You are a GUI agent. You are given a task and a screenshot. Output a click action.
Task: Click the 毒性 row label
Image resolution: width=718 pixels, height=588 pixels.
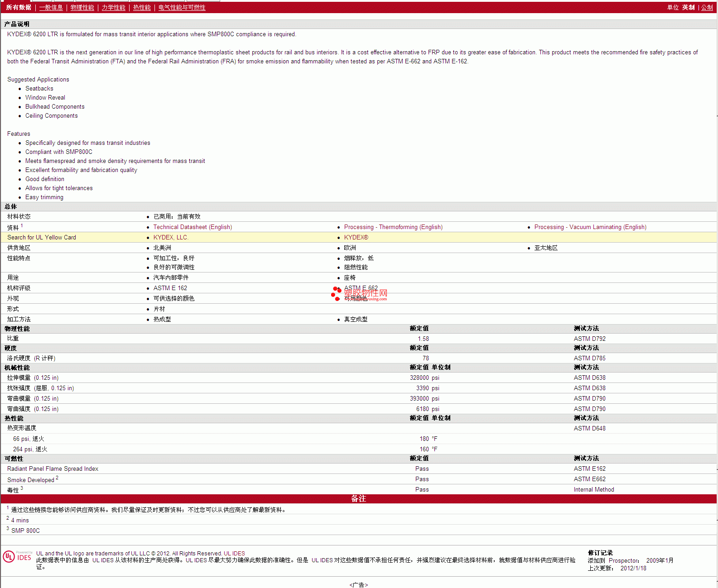[13, 490]
